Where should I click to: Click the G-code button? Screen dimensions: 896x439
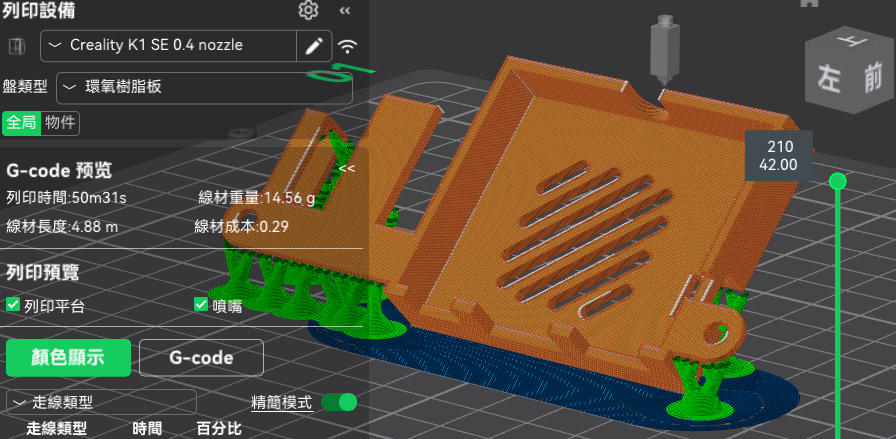[201, 358]
